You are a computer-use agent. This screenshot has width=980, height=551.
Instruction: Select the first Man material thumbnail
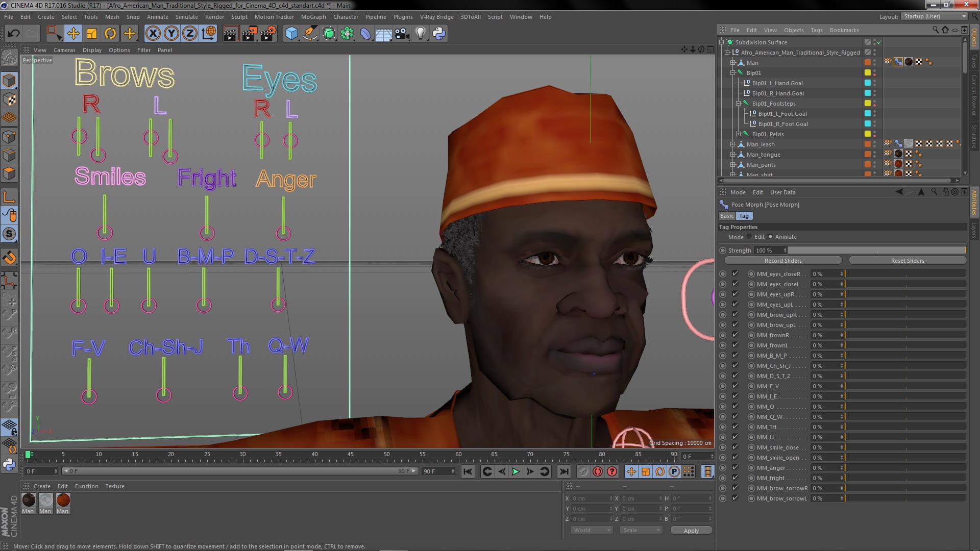29,500
